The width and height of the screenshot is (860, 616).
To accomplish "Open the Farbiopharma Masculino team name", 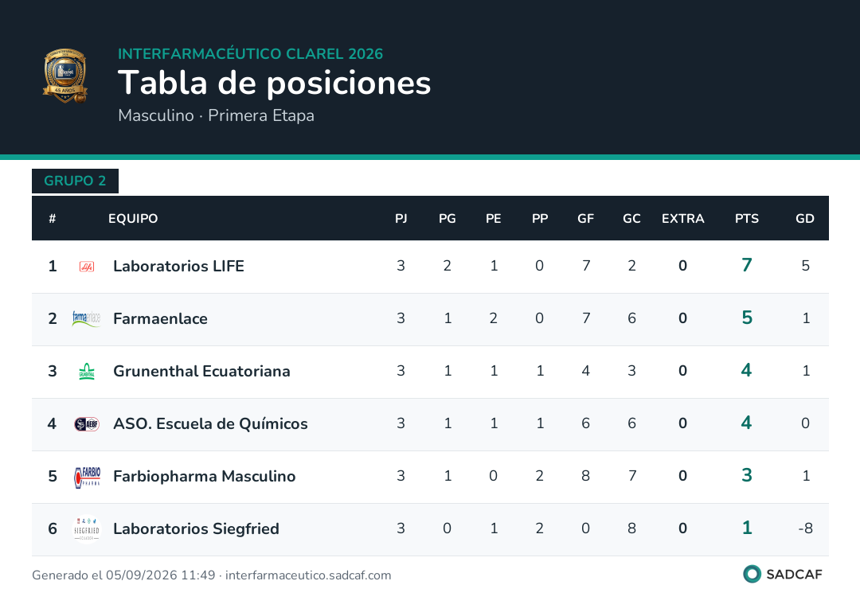I will click(204, 476).
